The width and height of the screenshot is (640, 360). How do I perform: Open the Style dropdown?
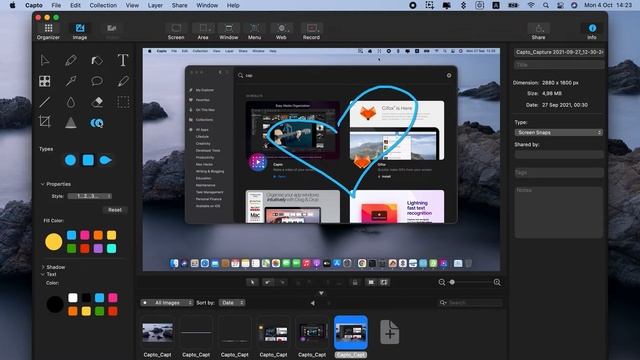[x=89, y=196]
